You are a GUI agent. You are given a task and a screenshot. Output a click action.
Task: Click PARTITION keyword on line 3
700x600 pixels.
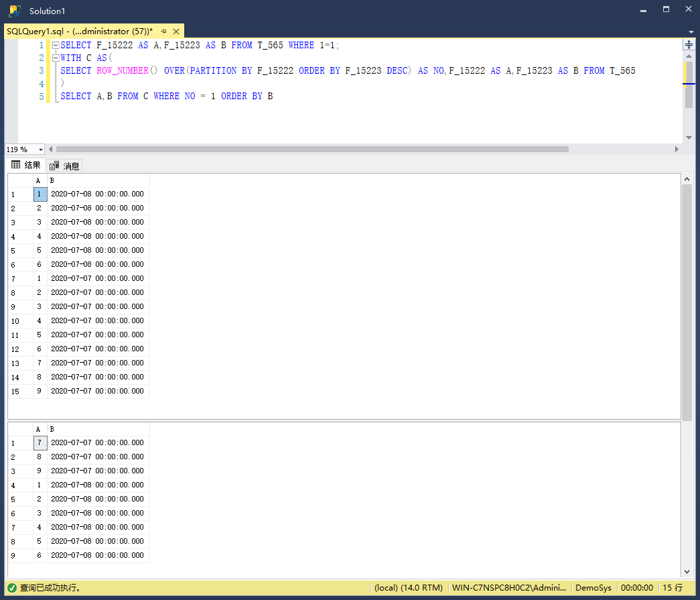(x=214, y=71)
